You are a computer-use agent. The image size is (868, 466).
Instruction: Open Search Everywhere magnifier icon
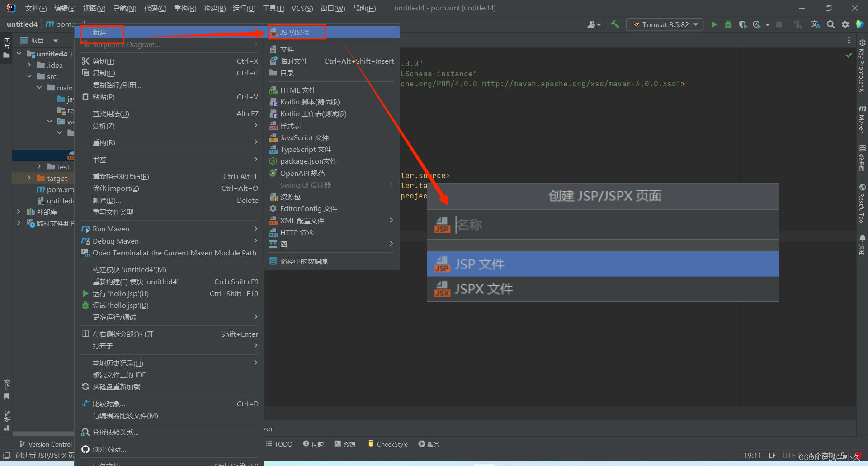pyautogui.click(x=831, y=24)
